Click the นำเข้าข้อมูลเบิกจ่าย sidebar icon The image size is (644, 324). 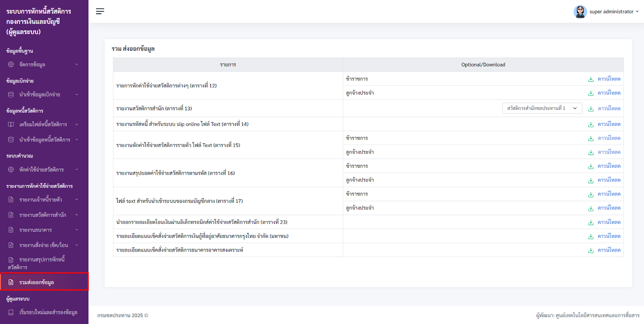point(11,95)
